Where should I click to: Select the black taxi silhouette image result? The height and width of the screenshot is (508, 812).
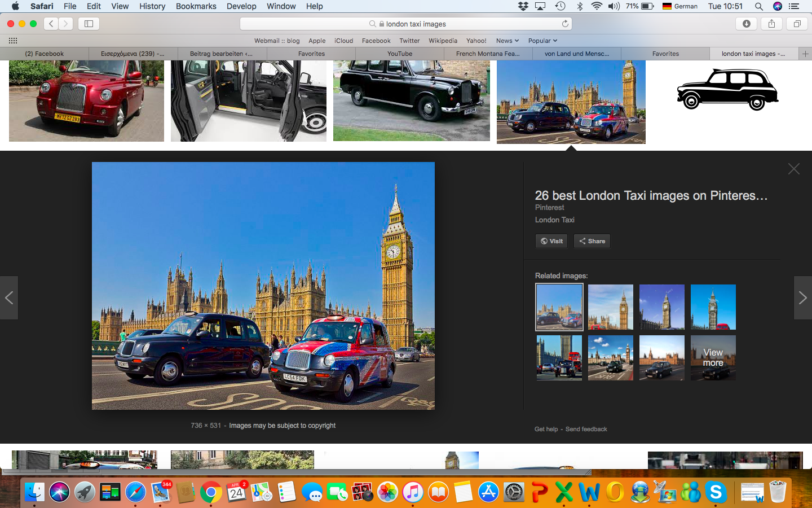coord(727,89)
